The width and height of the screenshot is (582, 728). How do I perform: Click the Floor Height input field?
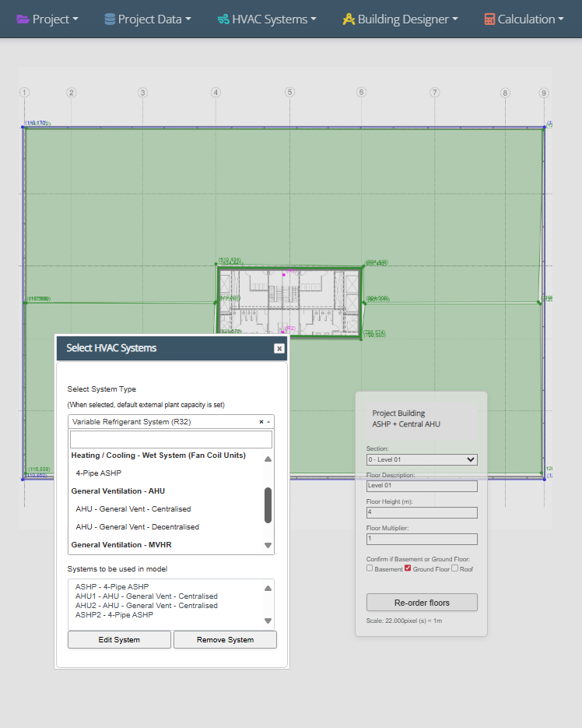point(422,512)
